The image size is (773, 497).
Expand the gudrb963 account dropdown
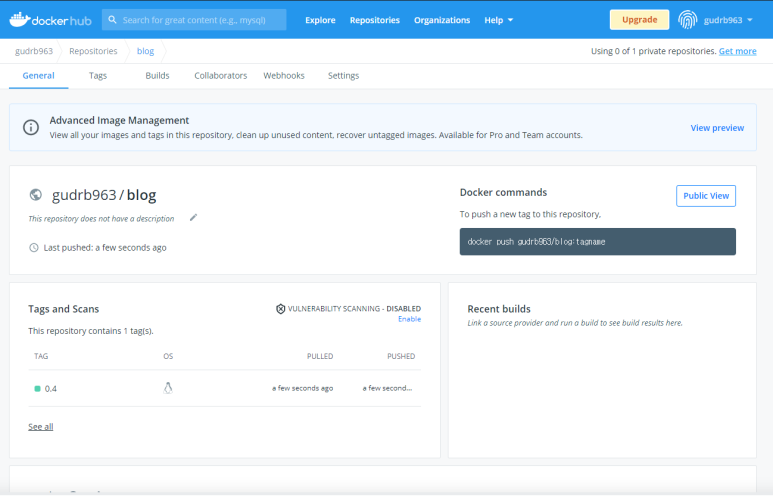tap(728, 20)
